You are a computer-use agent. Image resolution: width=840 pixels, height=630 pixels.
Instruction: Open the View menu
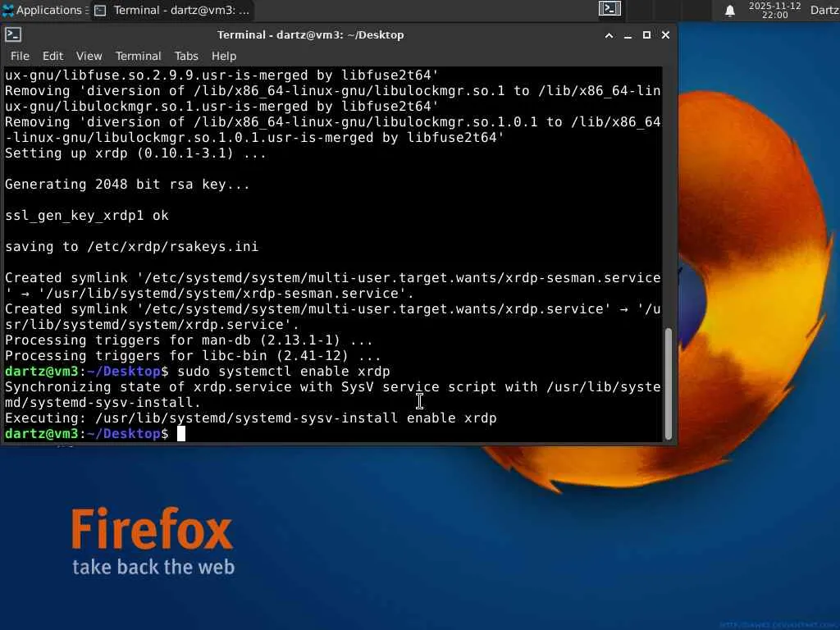click(x=89, y=56)
